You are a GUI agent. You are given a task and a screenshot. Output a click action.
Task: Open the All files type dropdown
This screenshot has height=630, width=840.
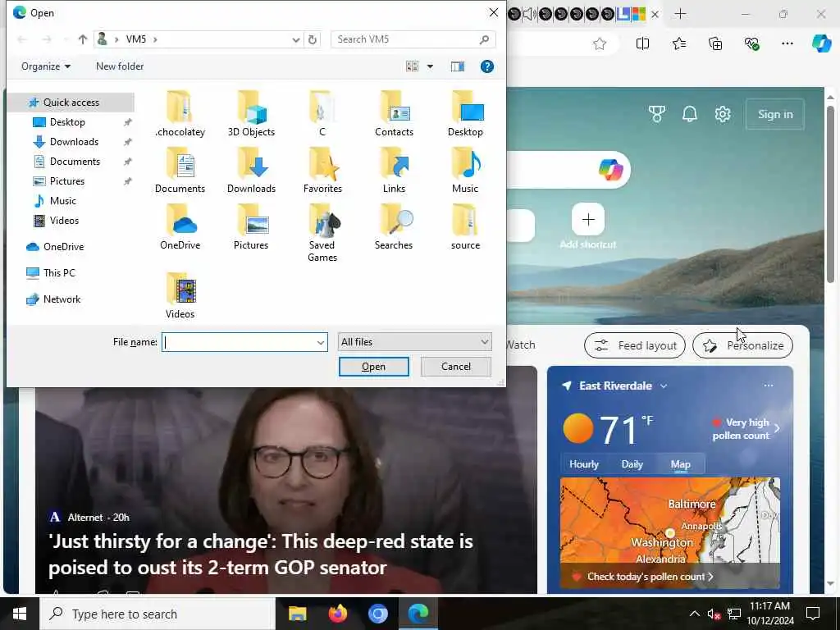(414, 342)
